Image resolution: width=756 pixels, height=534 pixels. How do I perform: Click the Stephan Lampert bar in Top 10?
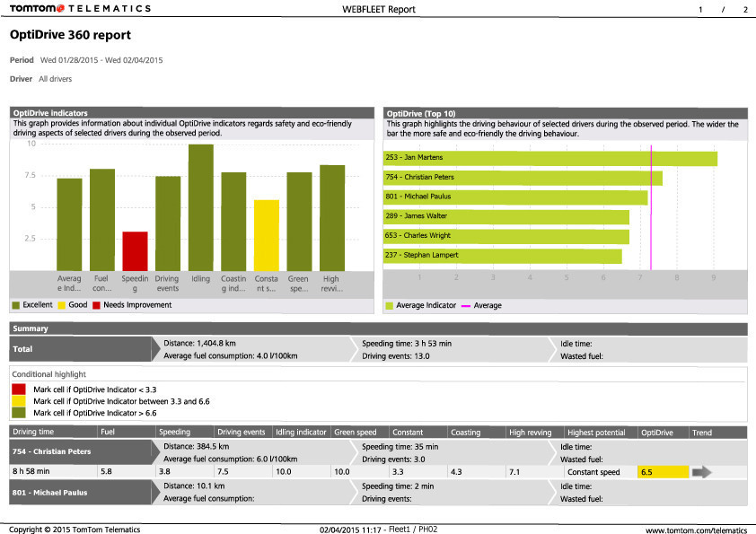(x=502, y=256)
